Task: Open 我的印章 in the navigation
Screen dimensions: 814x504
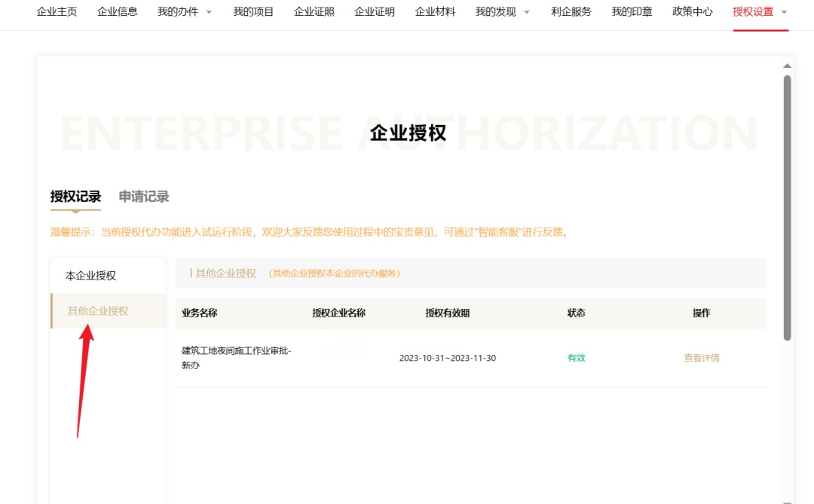Action: [632, 12]
